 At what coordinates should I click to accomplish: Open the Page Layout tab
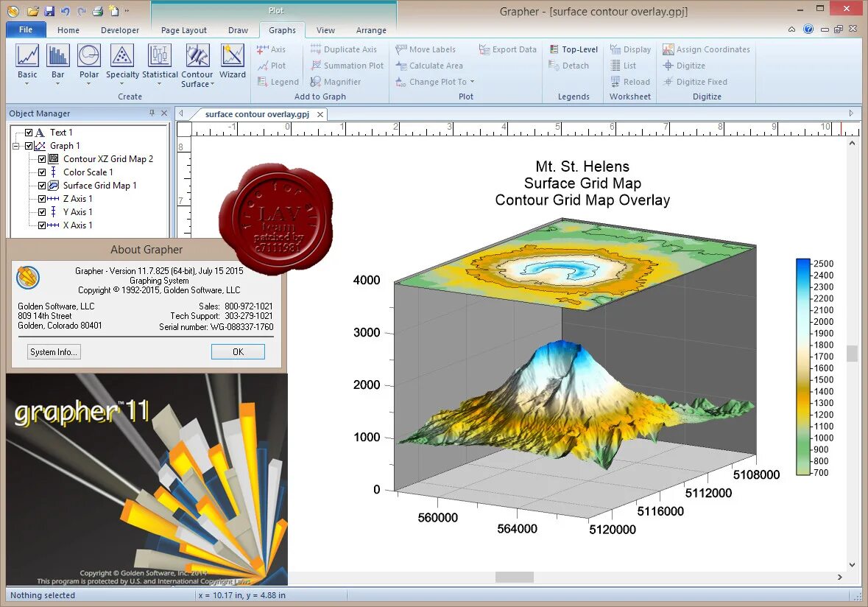(184, 30)
